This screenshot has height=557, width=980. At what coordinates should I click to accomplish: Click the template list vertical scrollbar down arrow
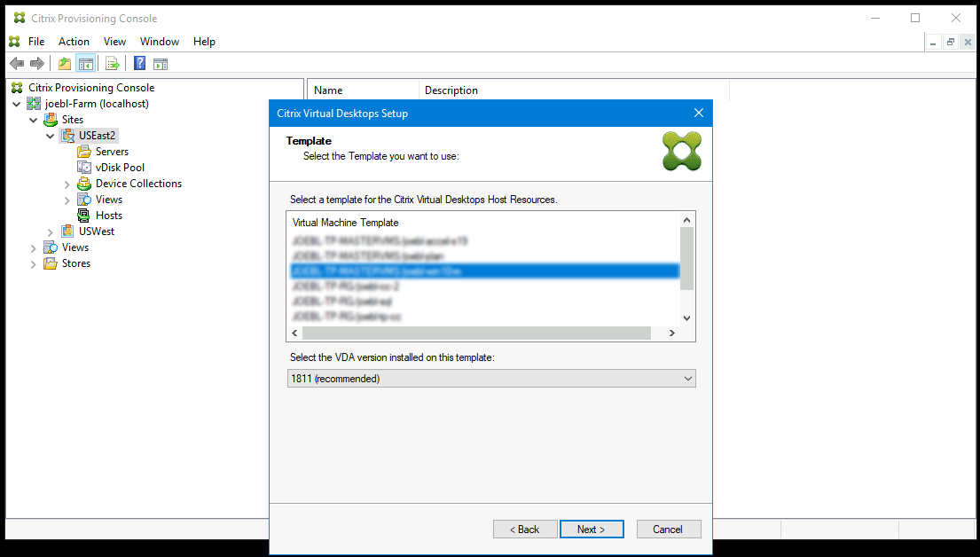pos(687,318)
